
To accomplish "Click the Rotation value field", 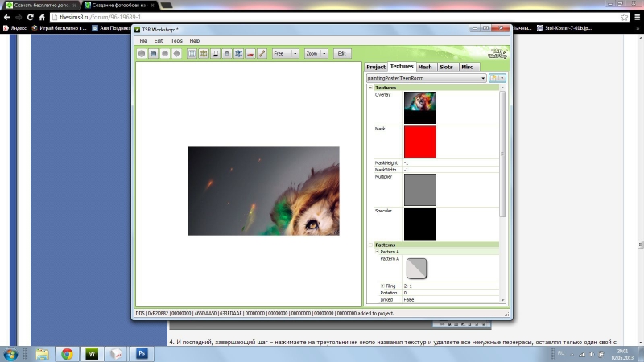I will 451,293.
